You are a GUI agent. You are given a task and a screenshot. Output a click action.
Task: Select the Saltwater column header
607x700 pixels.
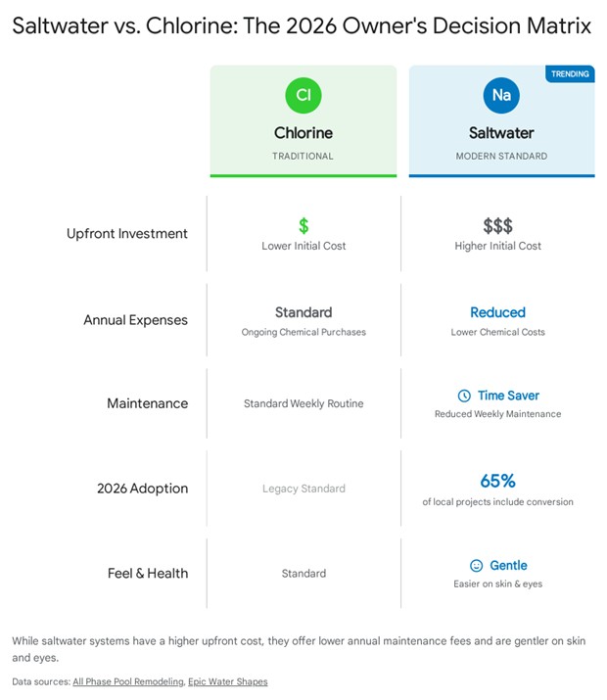tap(501, 133)
